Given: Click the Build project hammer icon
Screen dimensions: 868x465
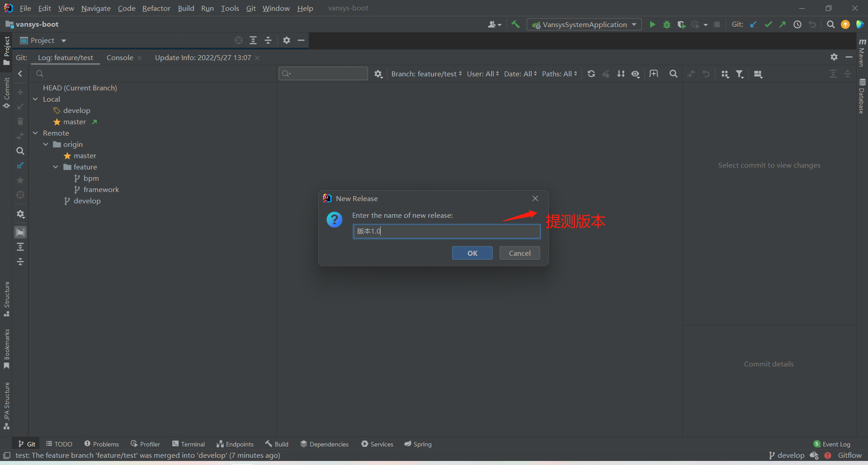Looking at the screenshot, I should point(515,25).
